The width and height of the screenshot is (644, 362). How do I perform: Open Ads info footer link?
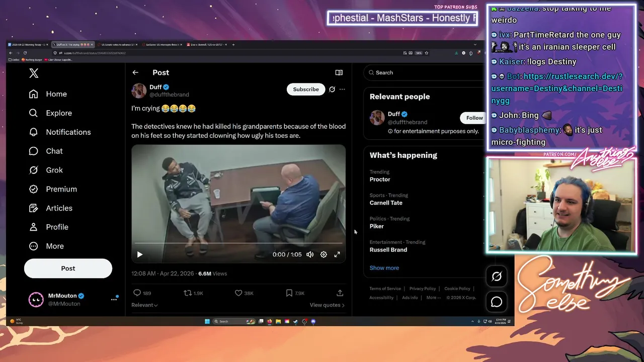410,298
